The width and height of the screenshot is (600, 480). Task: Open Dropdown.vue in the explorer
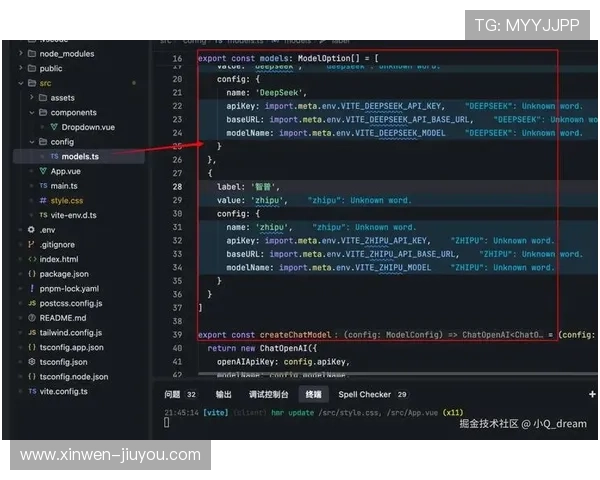[88, 127]
